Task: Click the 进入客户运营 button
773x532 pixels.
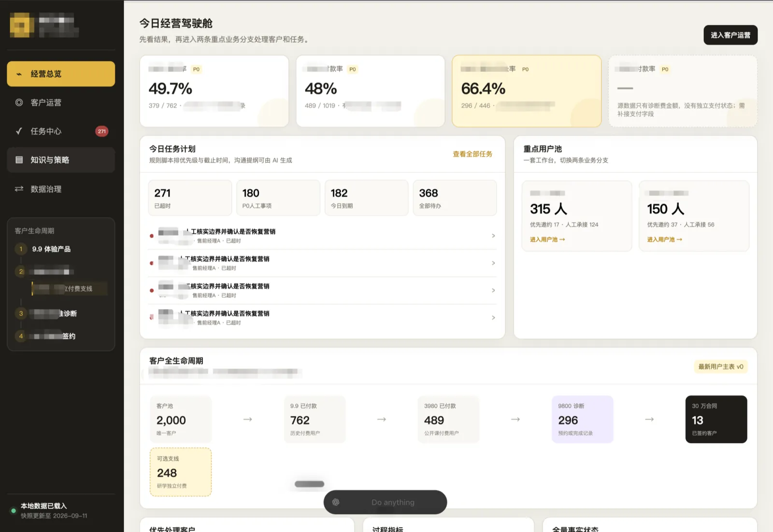Action: click(x=730, y=35)
